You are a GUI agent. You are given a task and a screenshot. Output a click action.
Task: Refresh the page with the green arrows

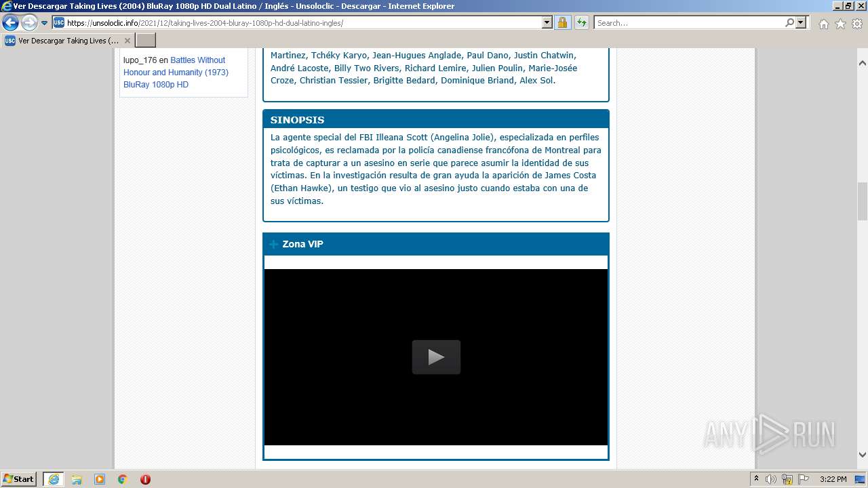[581, 23]
